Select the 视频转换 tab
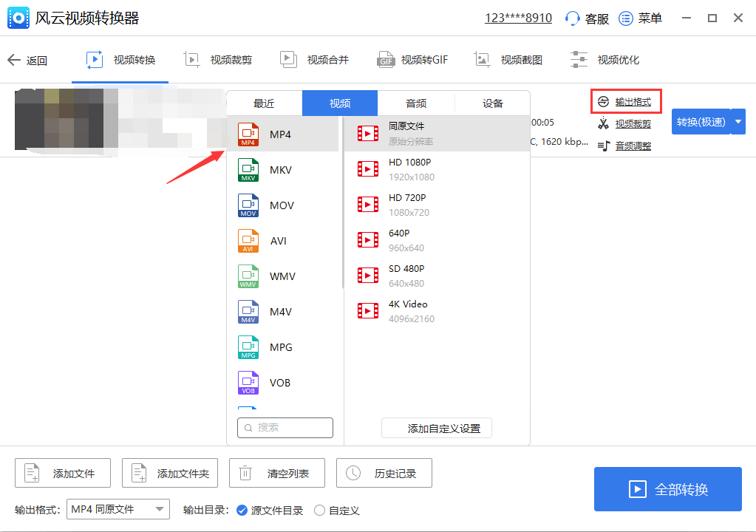Screen dimensions: 756x532 point(120,60)
